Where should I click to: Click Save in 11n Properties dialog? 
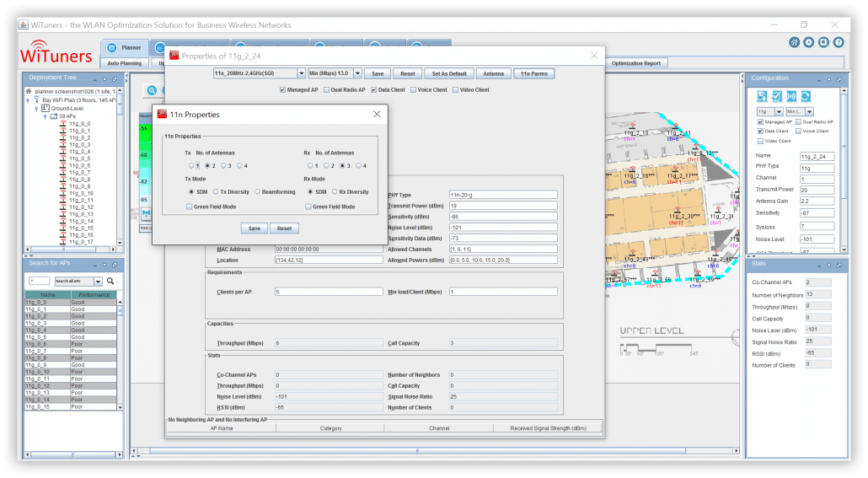point(255,228)
